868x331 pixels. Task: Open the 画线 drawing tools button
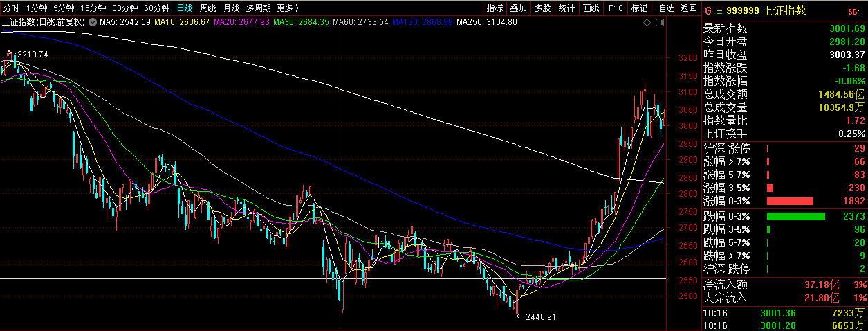pyautogui.click(x=591, y=8)
